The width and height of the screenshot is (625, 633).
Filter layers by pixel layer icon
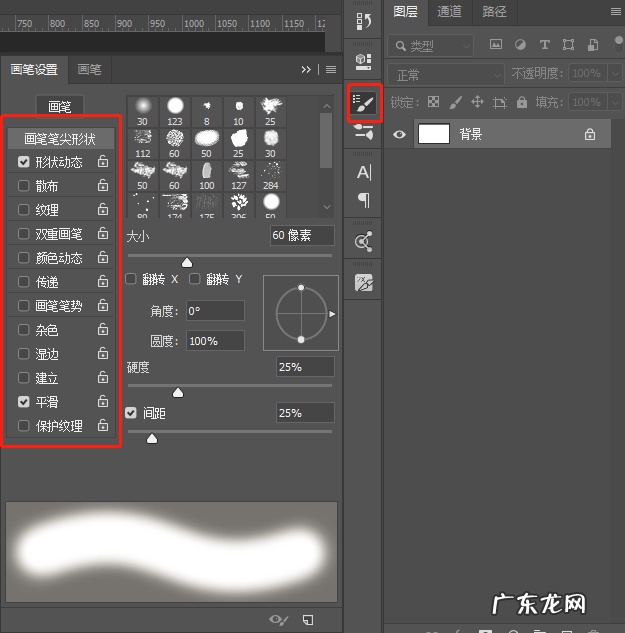pyautogui.click(x=496, y=44)
